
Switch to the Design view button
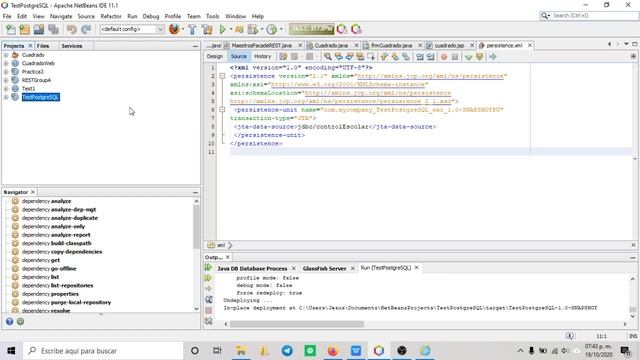point(215,56)
